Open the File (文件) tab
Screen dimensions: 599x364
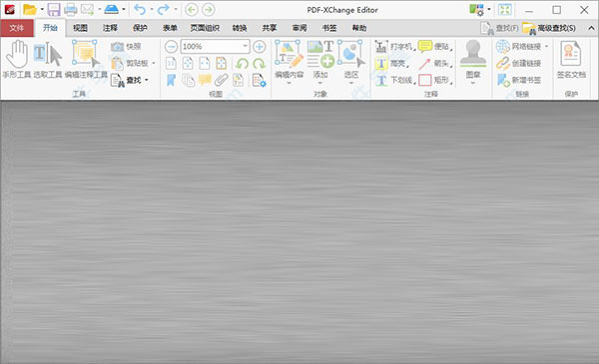[17, 28]
